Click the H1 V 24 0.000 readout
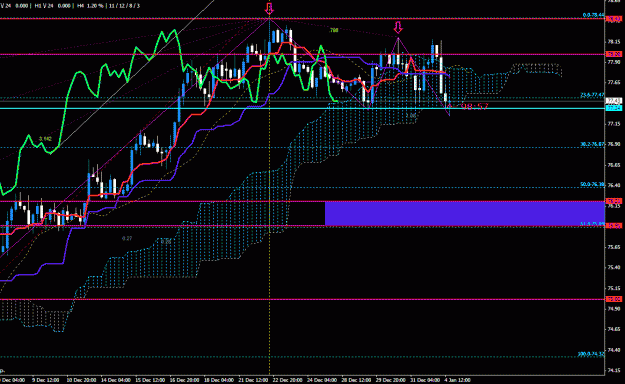 pos(53,6)
